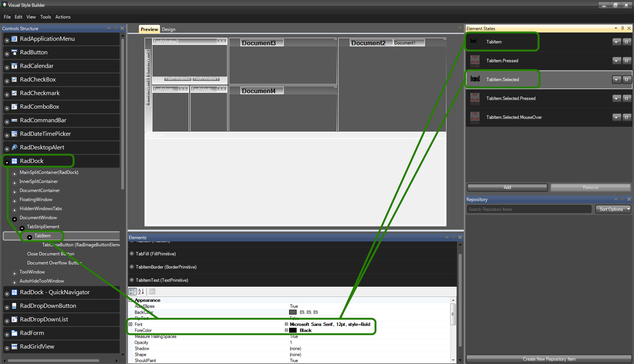The height and width of the screenshot is (364, 634).
Task: Open the Sort Options dropdown
Action: point(613,209)
